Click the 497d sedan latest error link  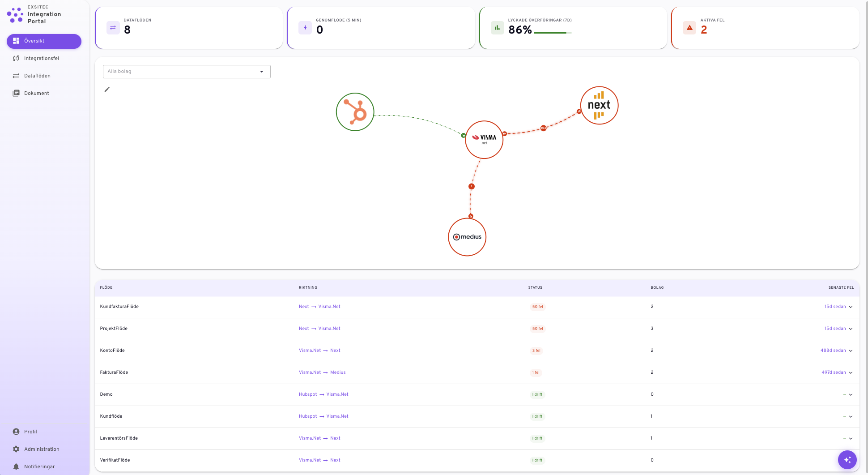pyautogui.click(x=834, y=372)
